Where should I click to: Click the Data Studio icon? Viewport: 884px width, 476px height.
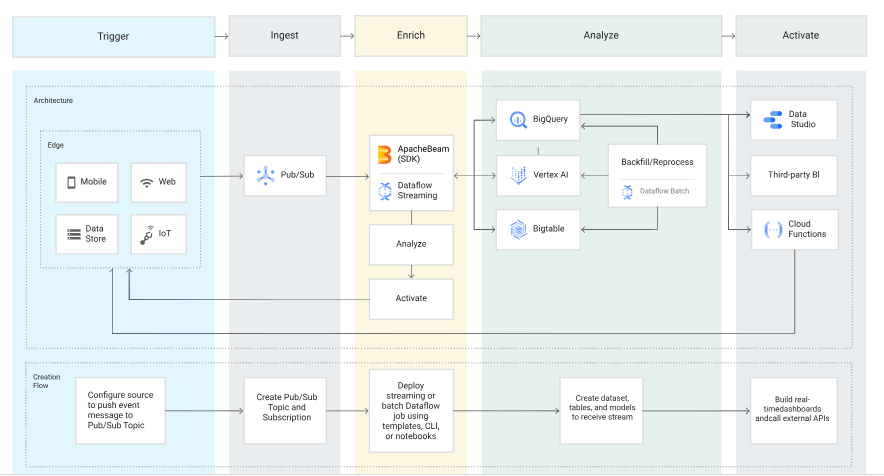(774, 119)
